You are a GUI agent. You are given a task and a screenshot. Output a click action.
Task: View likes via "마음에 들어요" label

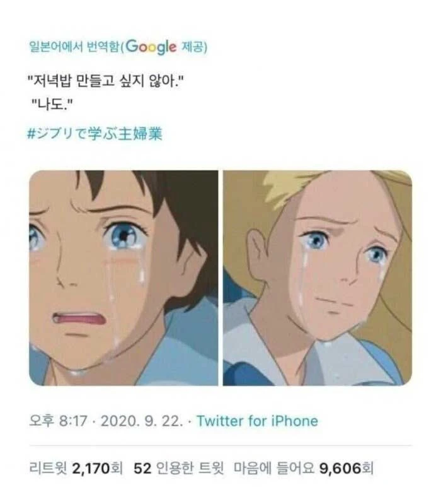[273, 468]
